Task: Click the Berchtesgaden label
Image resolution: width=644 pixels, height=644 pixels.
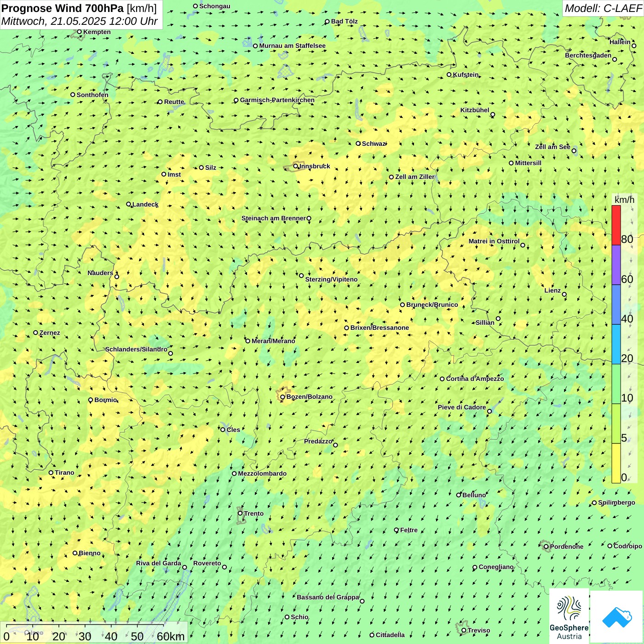Action: (x=588, y=55)
